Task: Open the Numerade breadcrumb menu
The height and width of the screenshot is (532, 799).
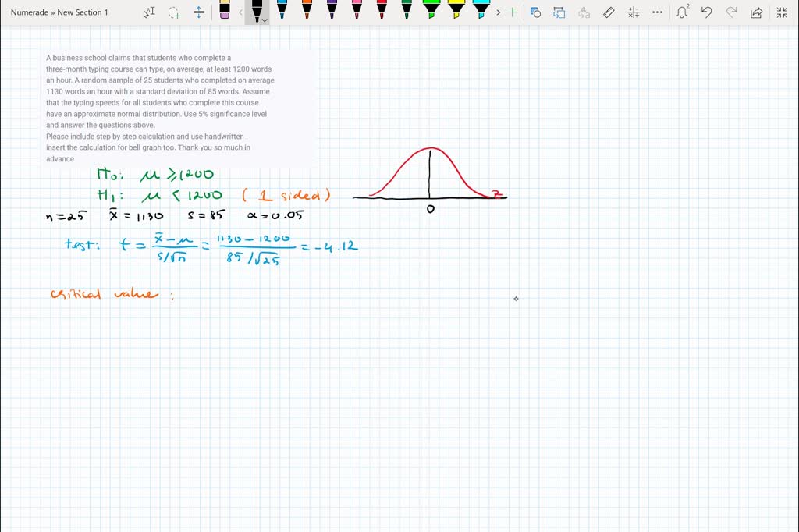Action: [29, 12]
